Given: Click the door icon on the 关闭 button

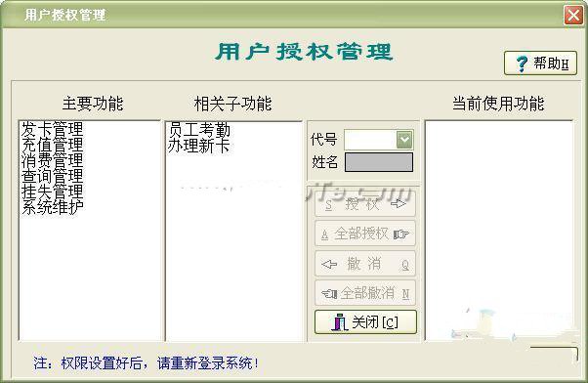Looking at the screenshot, I should [340, 321].
